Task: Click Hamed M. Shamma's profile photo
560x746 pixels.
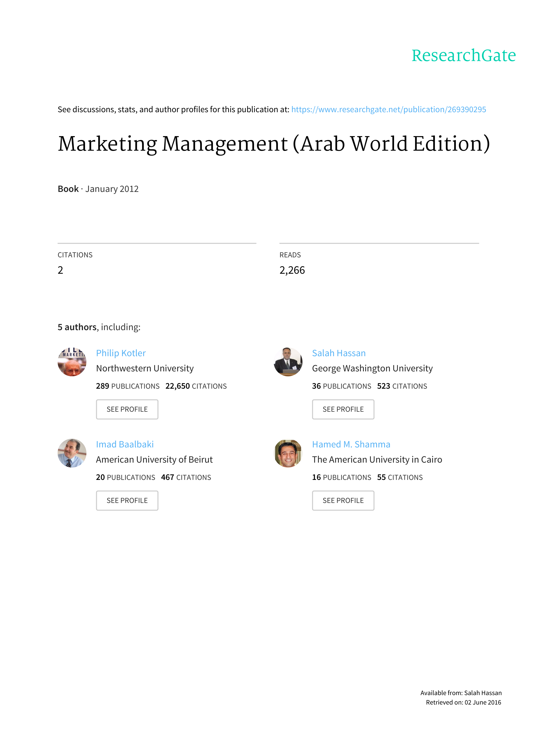Action: pyautogui.click(x=288, y=453)
